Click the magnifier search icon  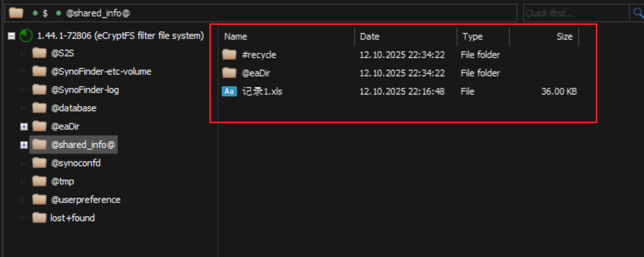(x=636, y=13)
